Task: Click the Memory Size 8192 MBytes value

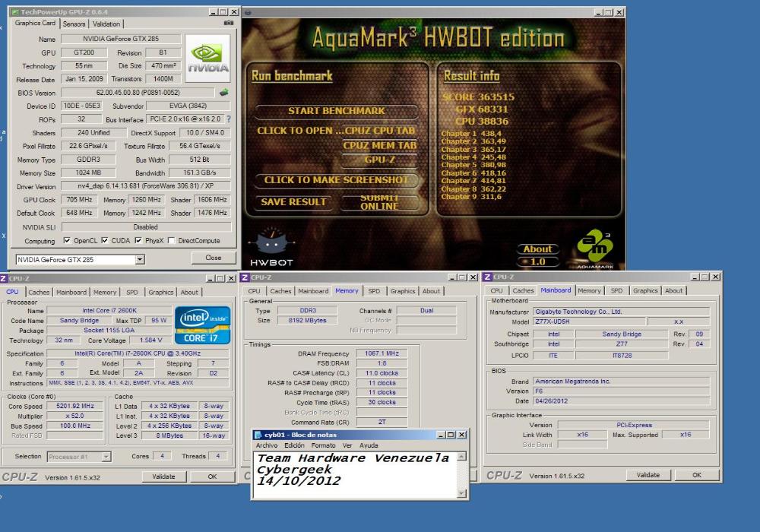Action: click(307, 320)
